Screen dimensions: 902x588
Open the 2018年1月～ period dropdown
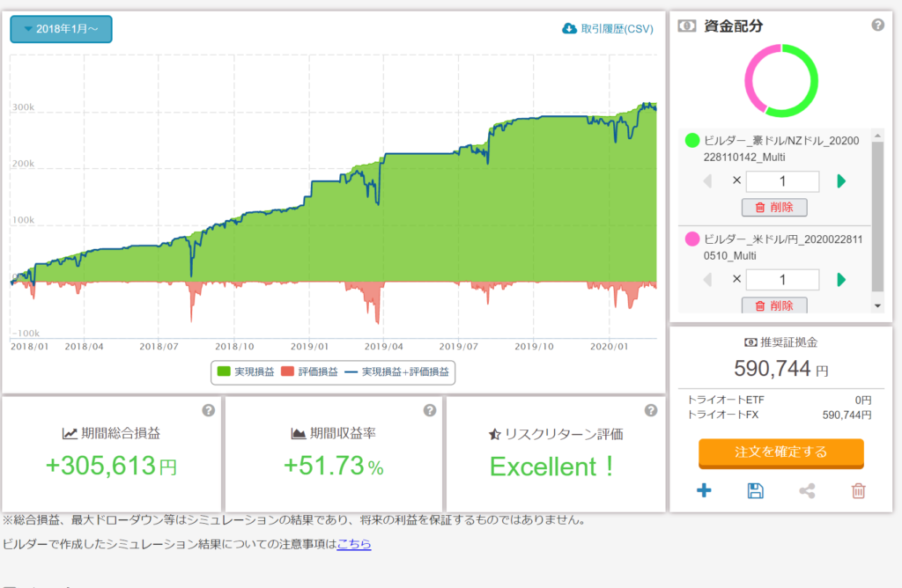coord(61,29)
